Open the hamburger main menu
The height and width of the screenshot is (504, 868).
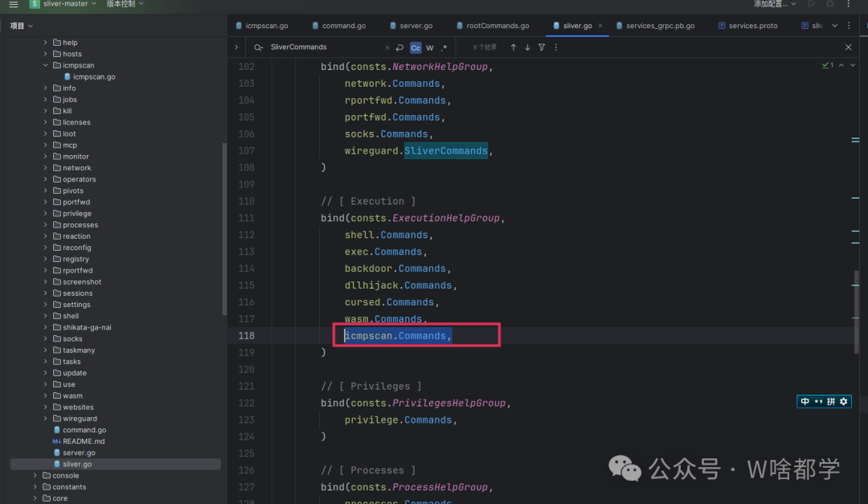click(13, 4)
